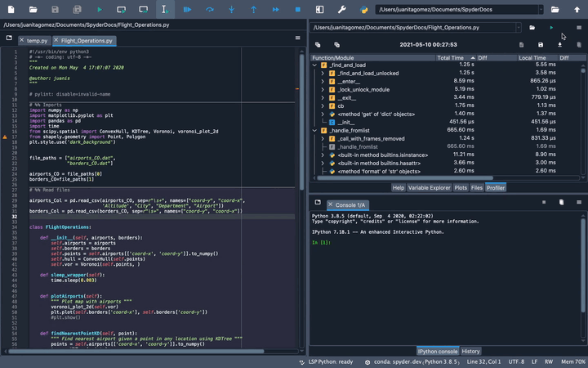588x368 pixels.
Task: Click the LSP Python: ready status
Action: coord(327,362)
